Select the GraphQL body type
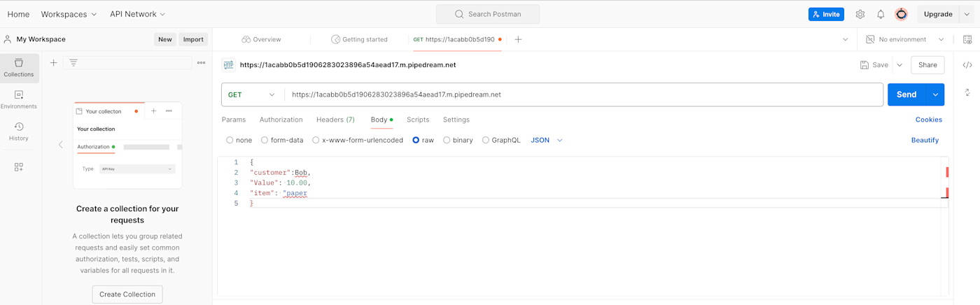This screenshot has width=980, height=305. (x=486, y=140)
